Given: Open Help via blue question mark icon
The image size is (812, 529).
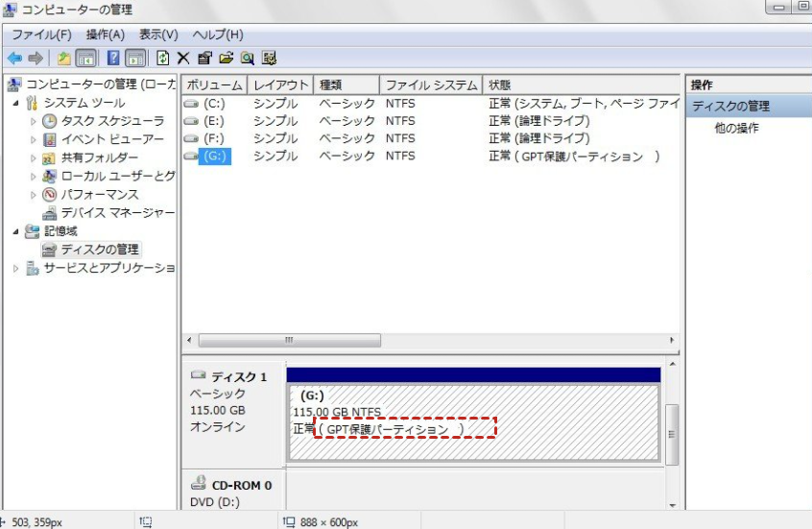Looking at the screenshot, I should tap(113, 58).
